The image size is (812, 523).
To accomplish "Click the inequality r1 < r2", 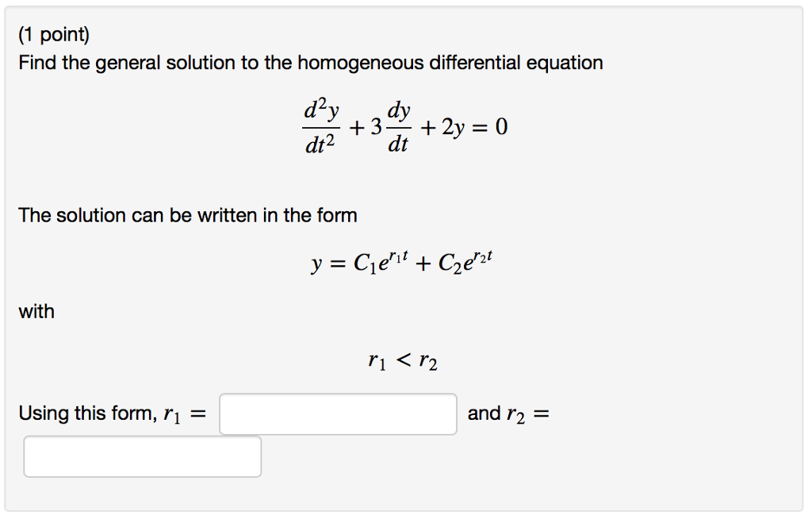I will (403, 360).
